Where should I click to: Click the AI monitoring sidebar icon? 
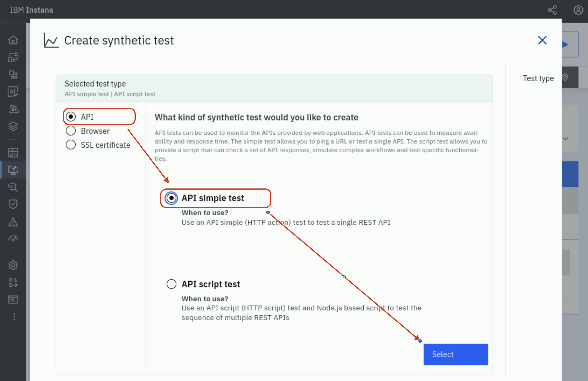pyautogui.click(x=13, y=92)
